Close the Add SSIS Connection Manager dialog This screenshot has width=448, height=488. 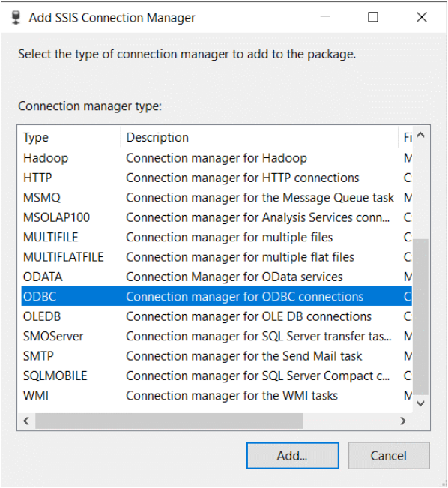tap(422, 17)
